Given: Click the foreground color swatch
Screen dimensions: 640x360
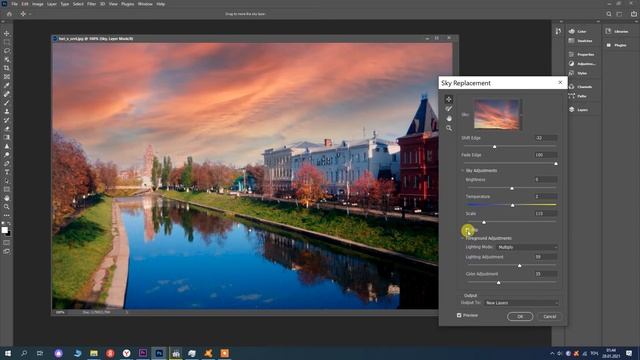Looking at the screenshot, I should 4,230.
